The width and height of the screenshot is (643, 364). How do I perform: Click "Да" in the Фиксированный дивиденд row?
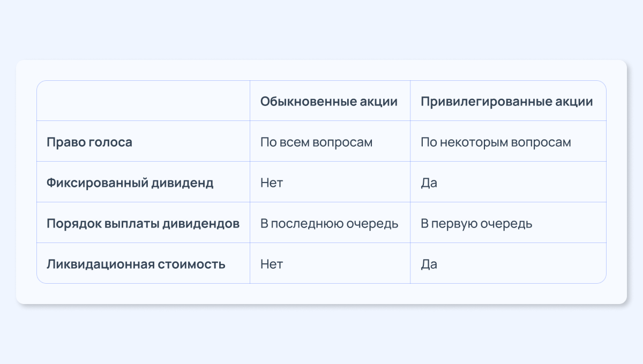tap(429, 183)
